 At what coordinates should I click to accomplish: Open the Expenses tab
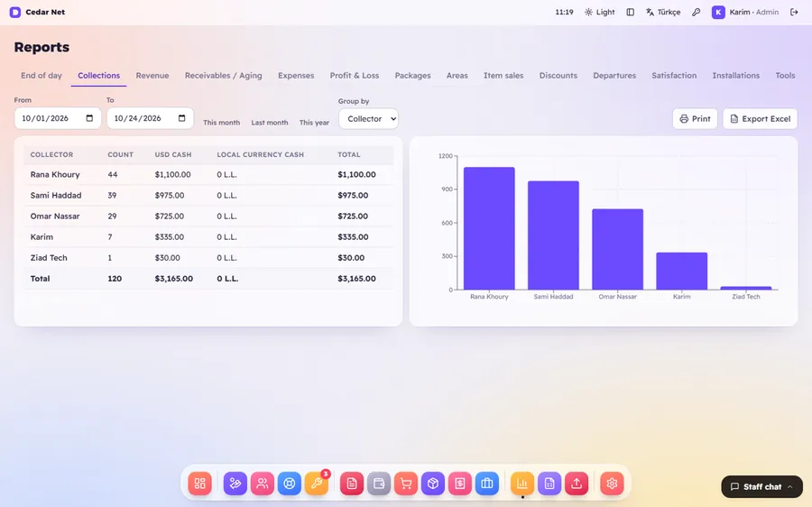pos(296,76)
